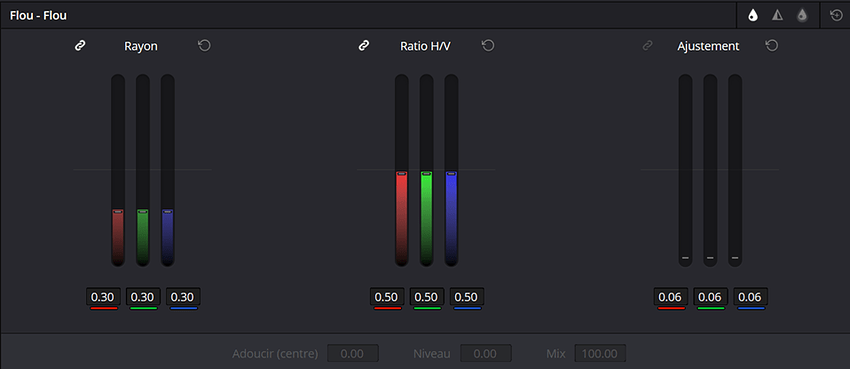The height and width of the screenshot is (369, 850).
Task: Click the Rayon section label
Action: point(141,47)
